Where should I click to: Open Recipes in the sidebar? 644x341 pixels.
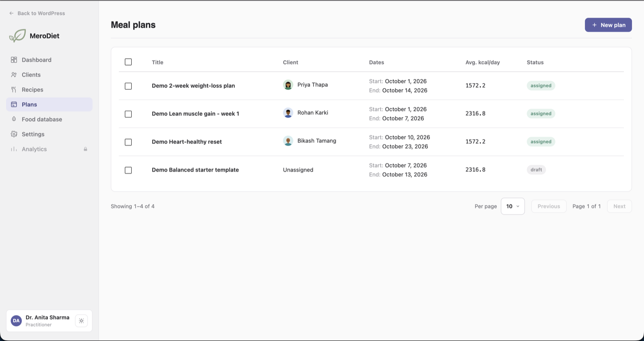point(49,90)
